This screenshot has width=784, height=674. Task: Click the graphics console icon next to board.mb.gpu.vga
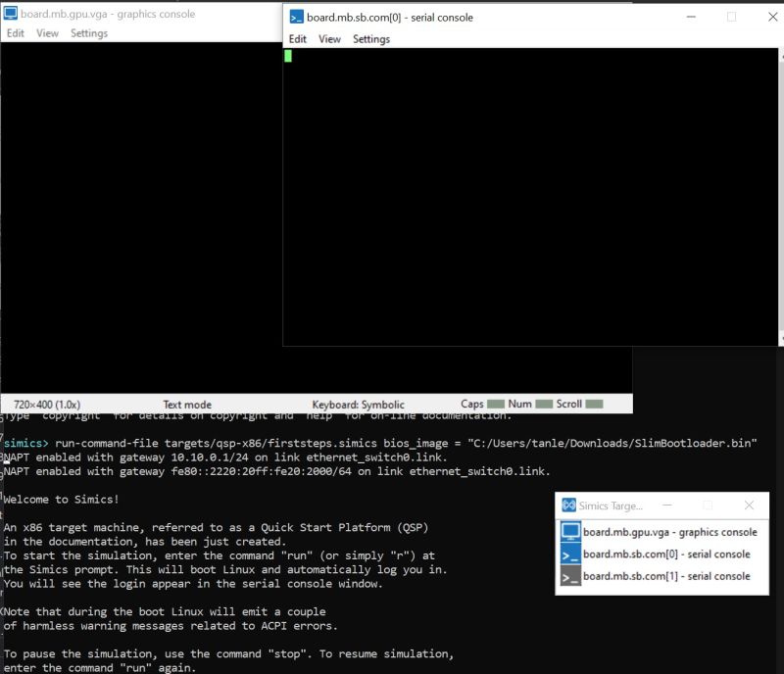(x=571, y=532)
